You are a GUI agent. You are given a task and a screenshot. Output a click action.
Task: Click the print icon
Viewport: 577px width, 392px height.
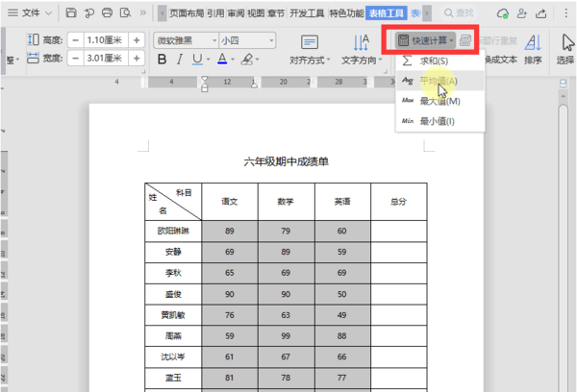[x=107, y=12]
